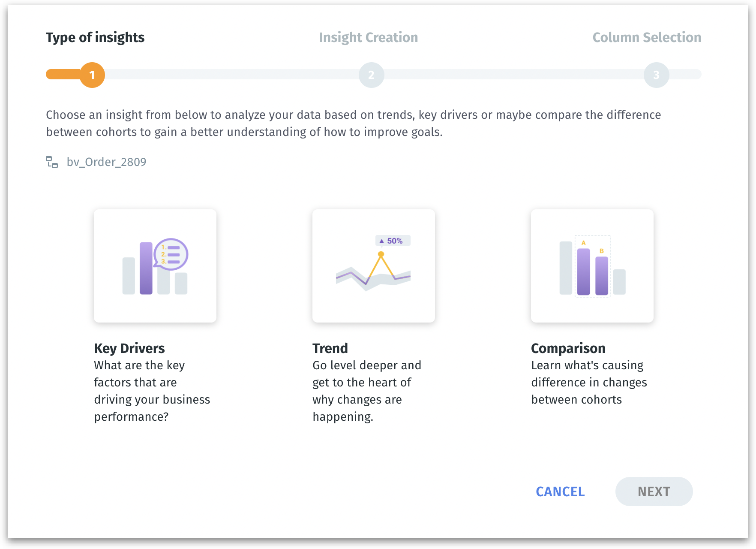Switch to the Column Selection step heading
The width and height of the screenshot is (756, 549).
[x=647, y=38]
